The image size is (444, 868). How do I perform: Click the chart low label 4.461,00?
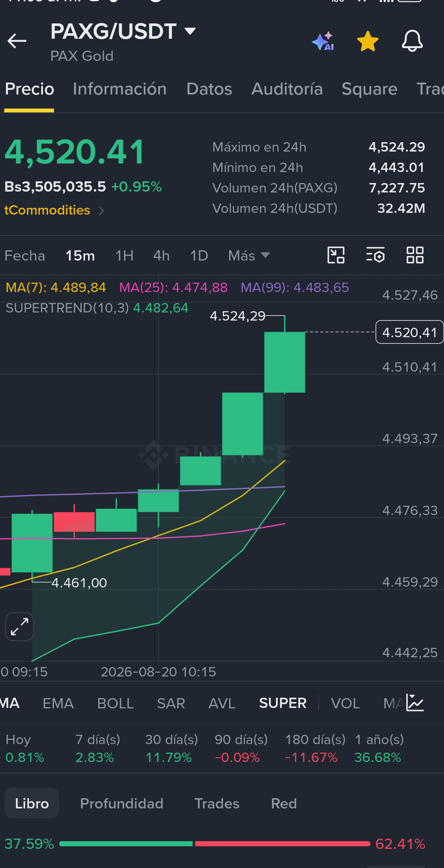pos(79,583)
